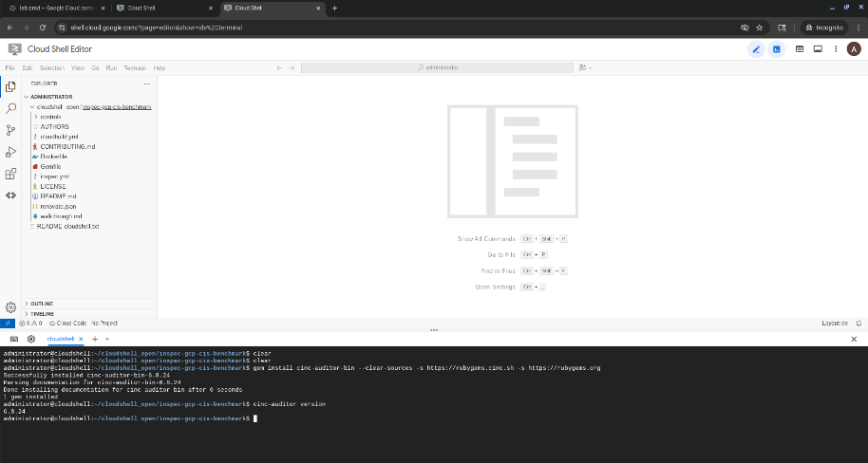The height and width of the screenshot is (463, 868).
Task: Open the Search view in activity bar
Action: (x=11, y=108)
